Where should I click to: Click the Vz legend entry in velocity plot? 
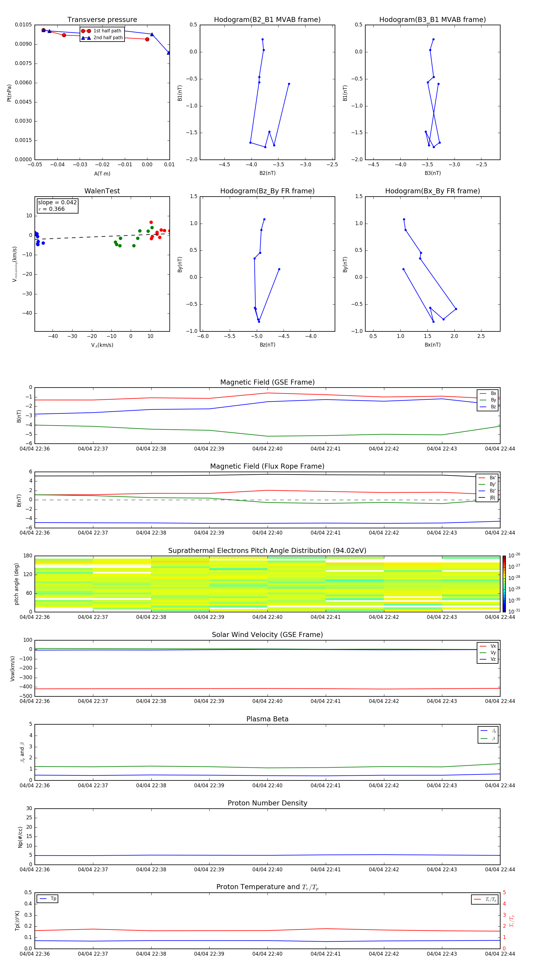[488, 659]
